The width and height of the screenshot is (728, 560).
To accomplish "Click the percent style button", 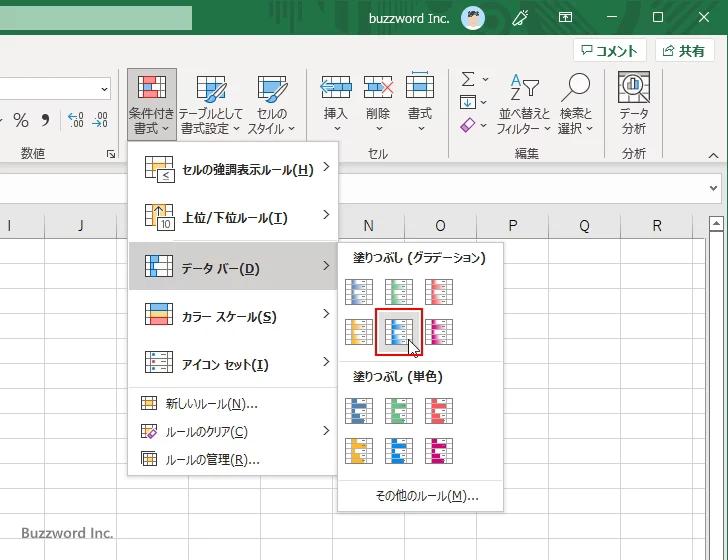I will [21, 120].
